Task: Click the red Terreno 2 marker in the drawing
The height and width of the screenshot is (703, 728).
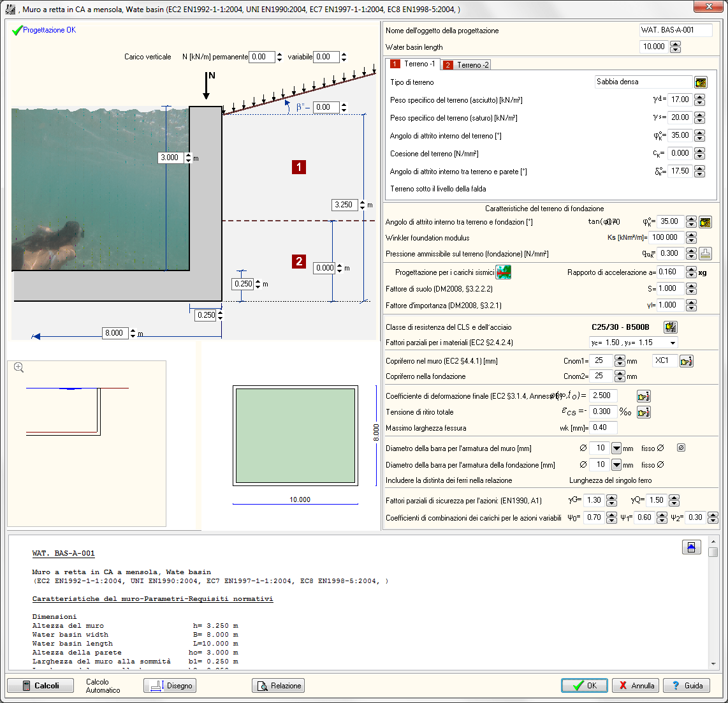Action: point(299,262)
